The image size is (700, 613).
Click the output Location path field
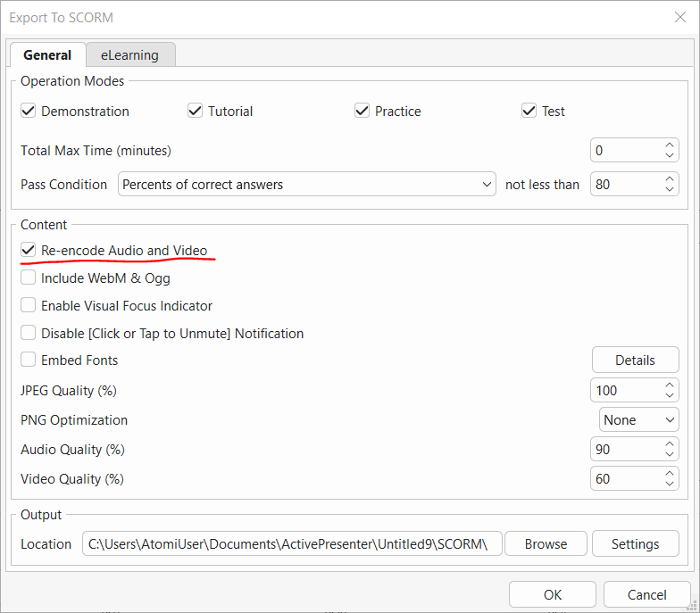point(291,544)
